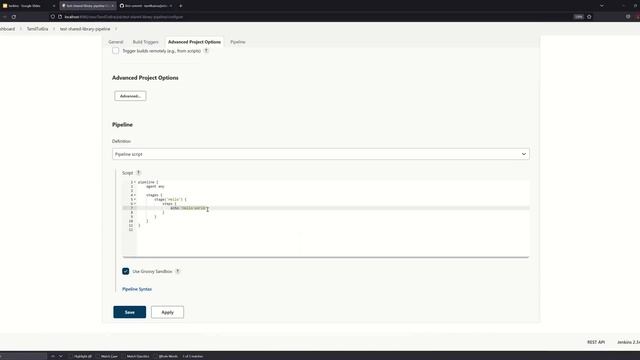Click the shield tracking protection icon

53,17
